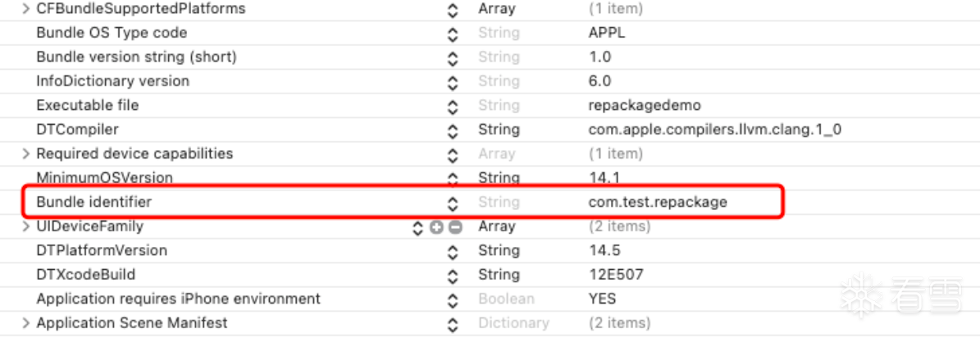The image size is (980, 338).
Task: Select the repackagedemo executable value
Action: (645, 106)
